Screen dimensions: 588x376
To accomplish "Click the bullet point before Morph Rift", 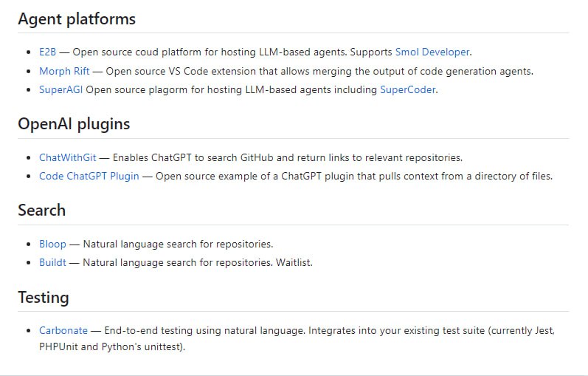I will [29, 72].
